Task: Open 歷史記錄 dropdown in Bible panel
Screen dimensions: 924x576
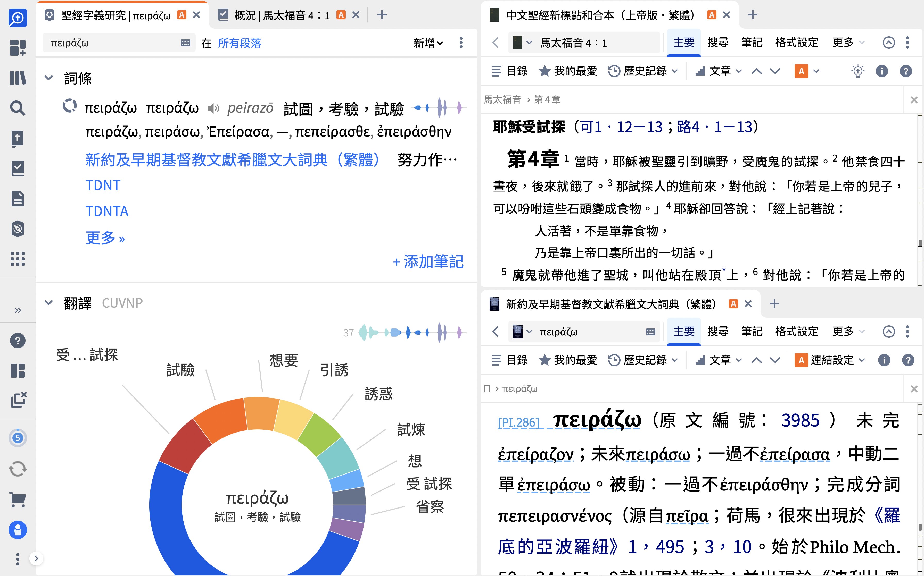Action: click(x=643, y=71)
